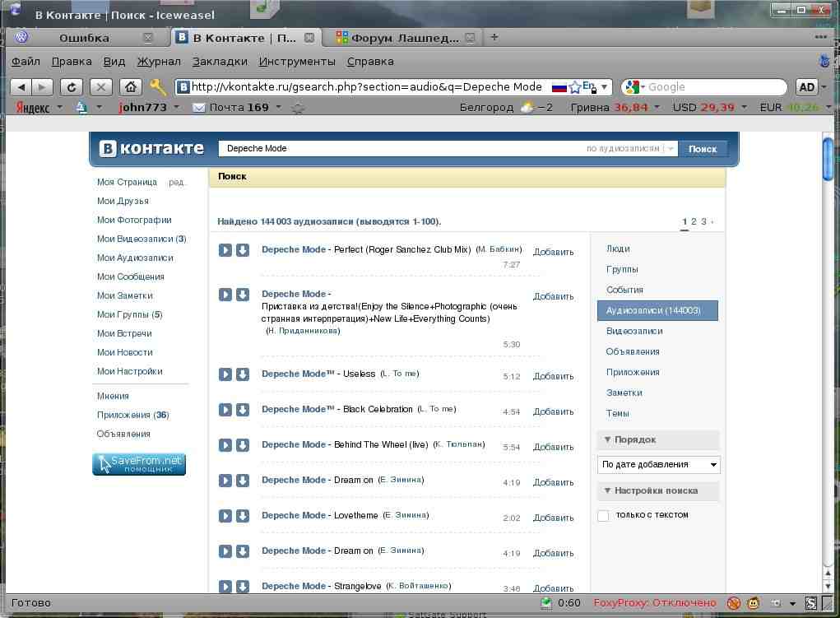This screenshot has height=618, width=840.
Task: Expand the USD currency rate dropdown
Action: pyautogui.click(x=744, y=107)
